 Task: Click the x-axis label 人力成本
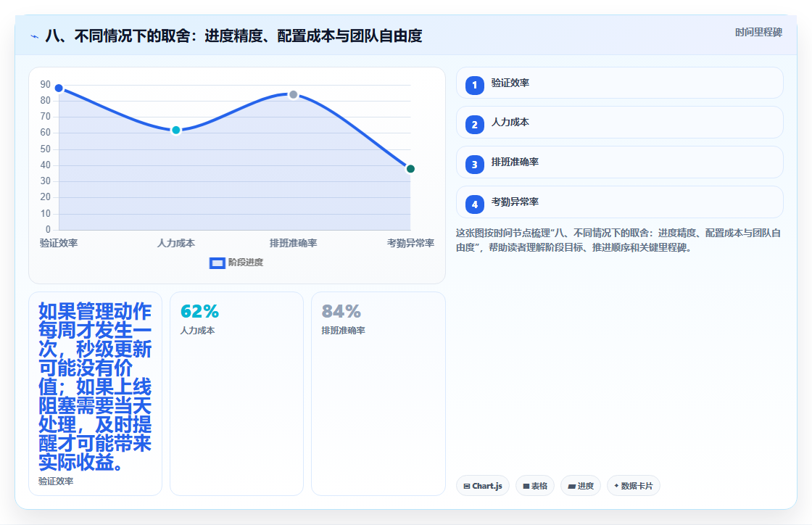(x=176, y=244)
